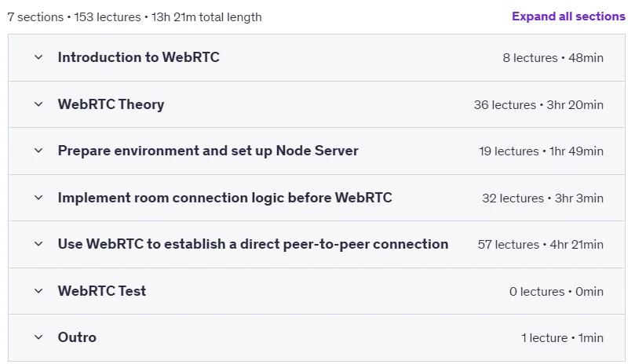The width and height of the screenshot is (635, 364).
Task: Click the 57 lectures 4hr 21min label
Action: [x=541, y=245]
